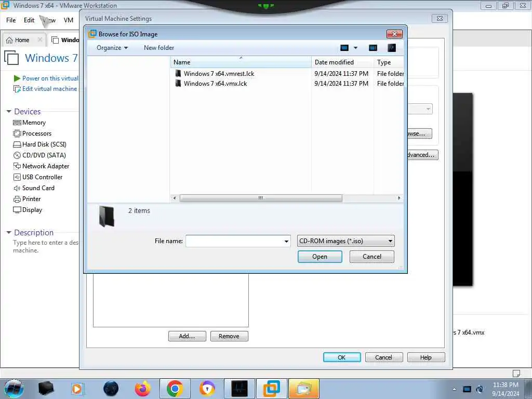
Task: Click the File name input field
Action: [x=235, y=241]
